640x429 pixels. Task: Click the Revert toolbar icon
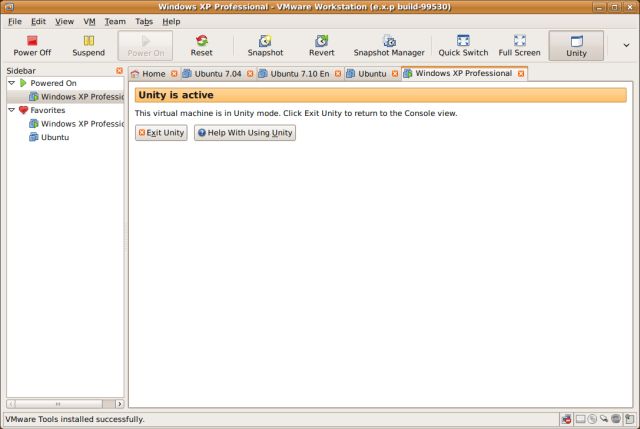[x=322, y=45]
